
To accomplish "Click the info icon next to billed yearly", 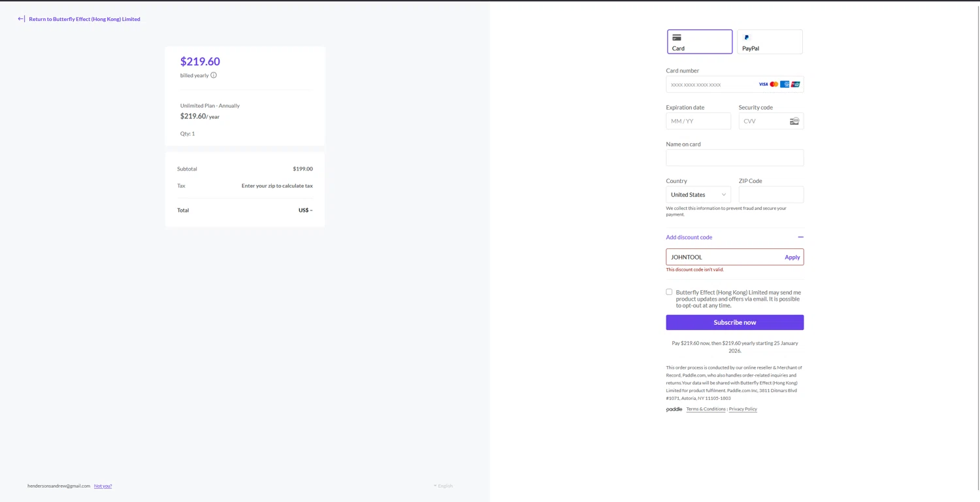I will coord(214,75).
